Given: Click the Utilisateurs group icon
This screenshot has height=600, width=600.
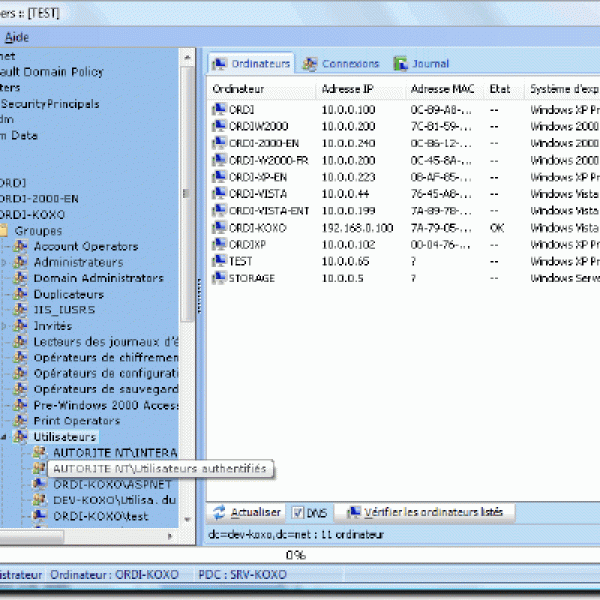Looking at the screenshot, I should click(21, 436).
